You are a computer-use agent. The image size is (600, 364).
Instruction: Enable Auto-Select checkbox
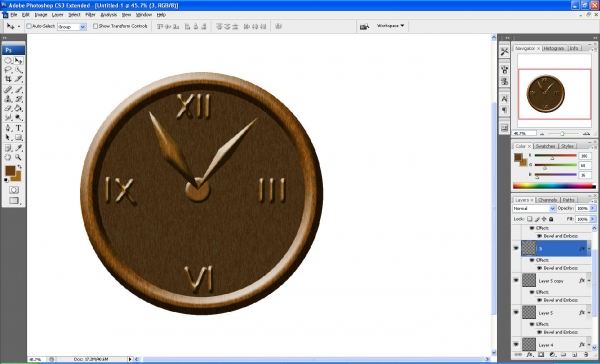click(29, 26)
